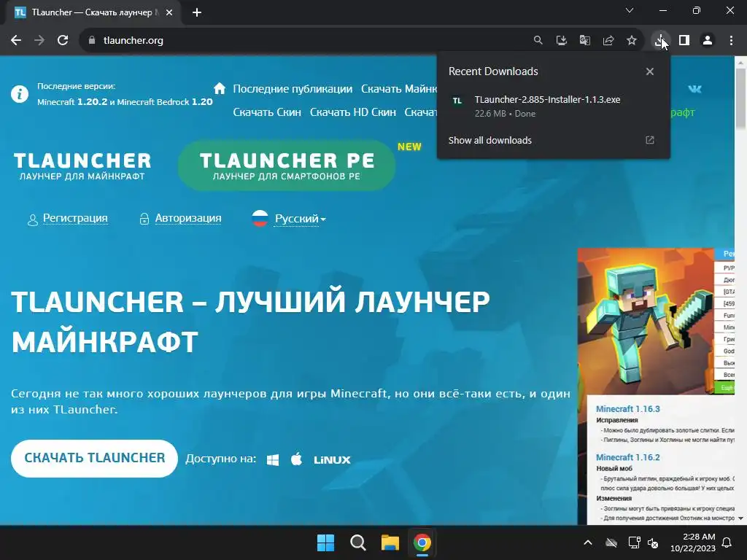Click the Apple platform icon
This screenshot has width=747, height=560.
point(296,459)
